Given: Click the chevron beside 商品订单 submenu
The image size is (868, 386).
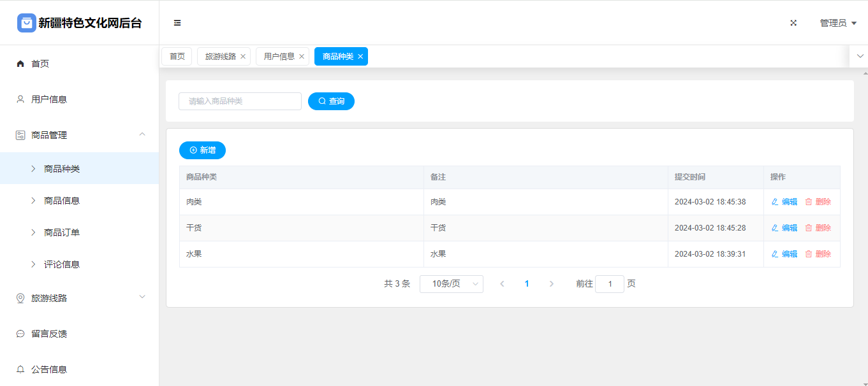Looking at the screenshot, I should coord(33,232).
